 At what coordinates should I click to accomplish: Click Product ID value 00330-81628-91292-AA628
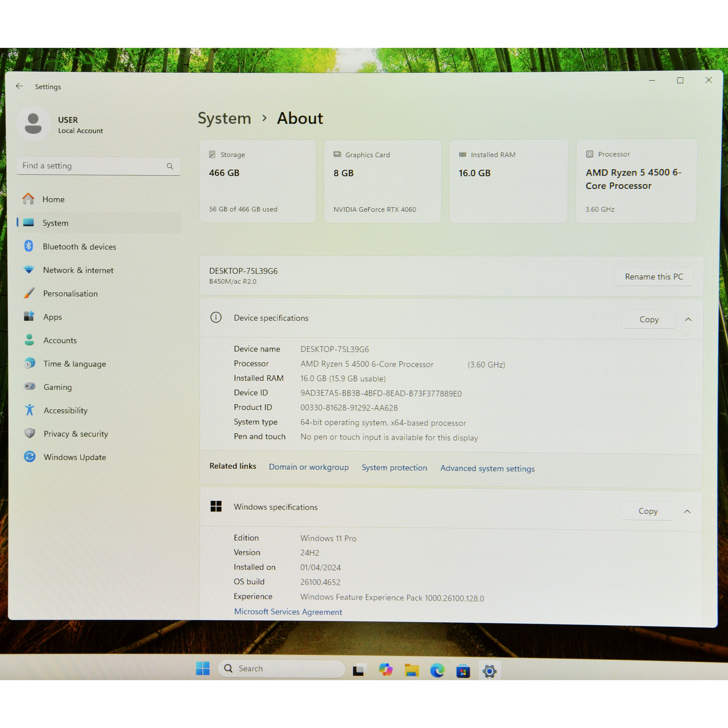coord(349,408)
